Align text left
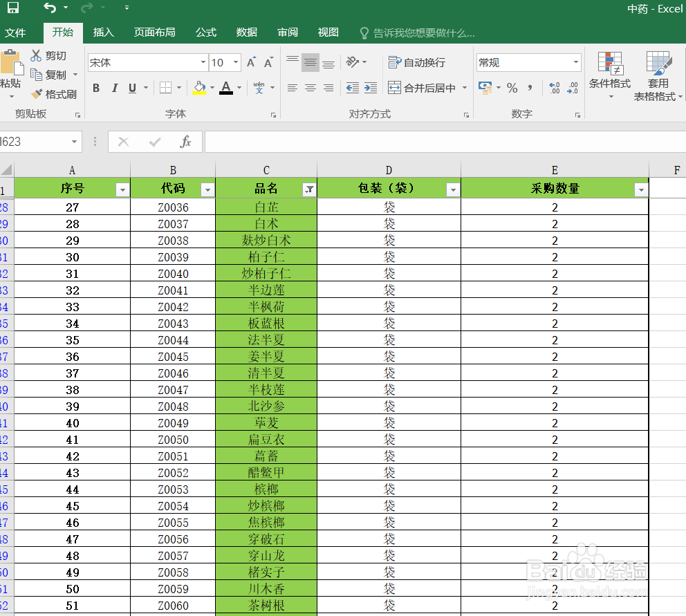The width and height of the screenshot is (686, 616). [293, 88]
